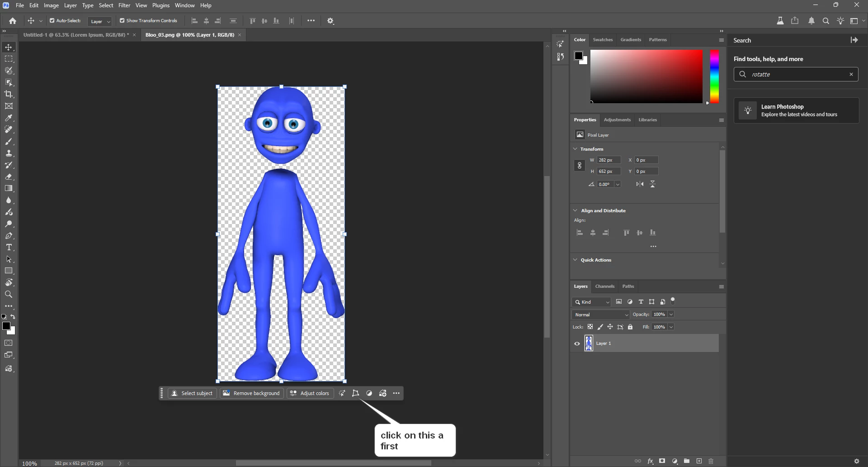Open layer style fx menu
This screenshot has height=467, width=868.
tap(650, 461)
